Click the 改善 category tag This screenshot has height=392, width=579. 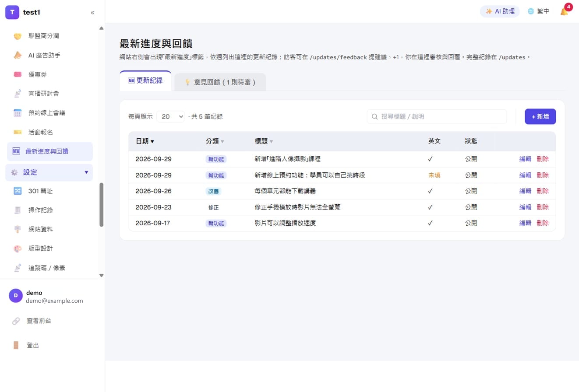[x=214, y=191]
